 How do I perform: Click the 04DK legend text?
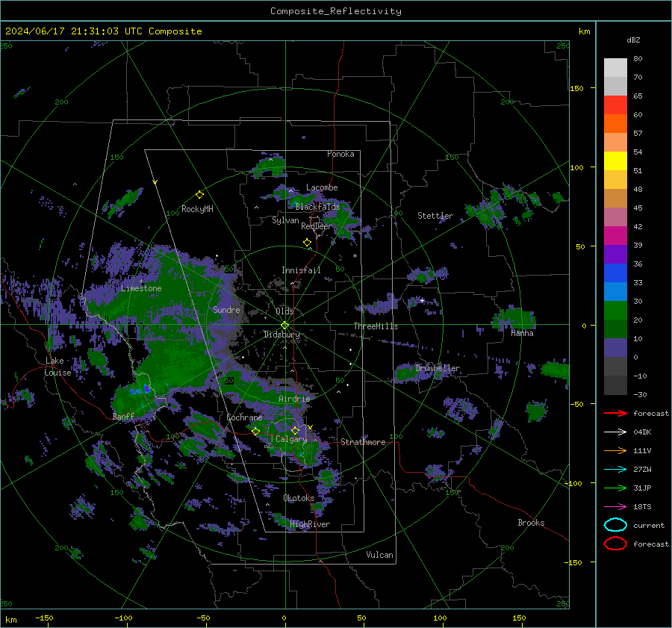(642, 432)
